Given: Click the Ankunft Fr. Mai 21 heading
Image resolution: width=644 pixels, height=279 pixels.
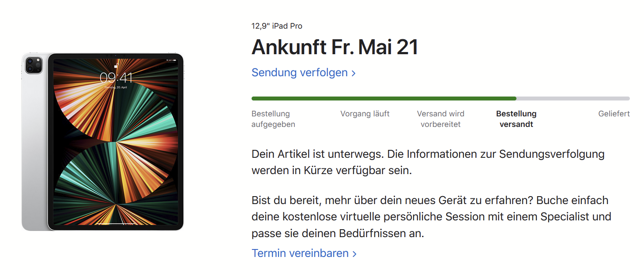Looking at the screenshot, I should point(335,48).
